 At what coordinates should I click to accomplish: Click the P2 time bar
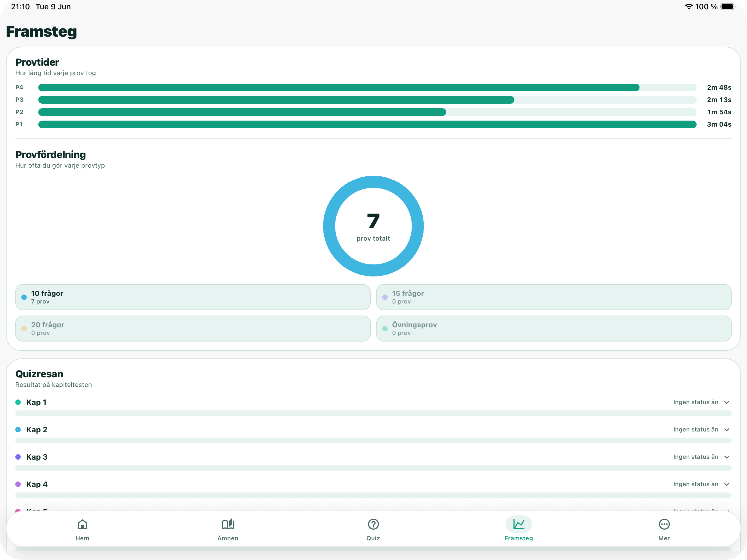[x=367, y=112]
